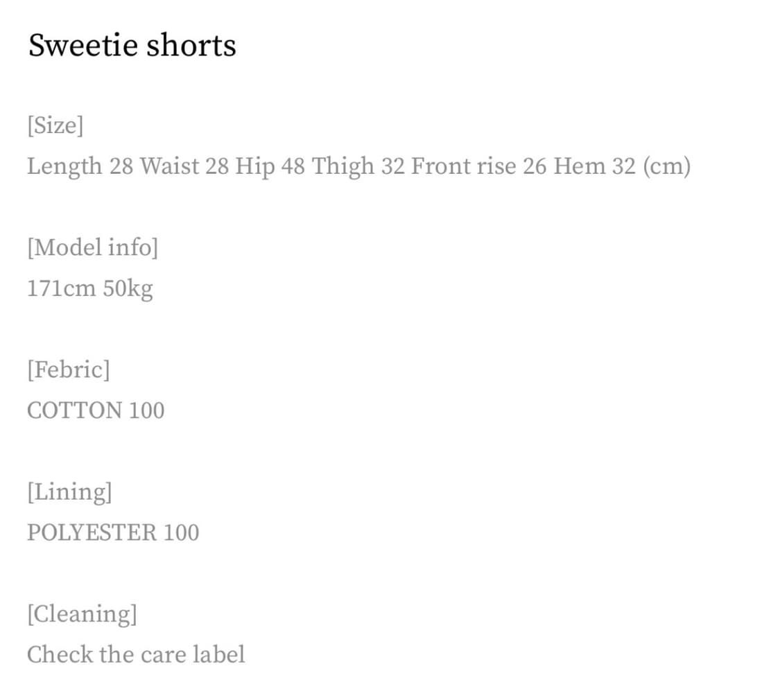Click the 171cm model height text
The image size is (780, 700).
point(61,288)
